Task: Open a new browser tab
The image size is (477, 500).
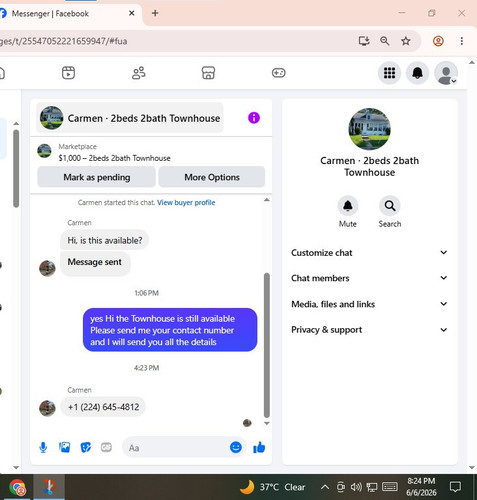Action: click(x=155, y=13)
